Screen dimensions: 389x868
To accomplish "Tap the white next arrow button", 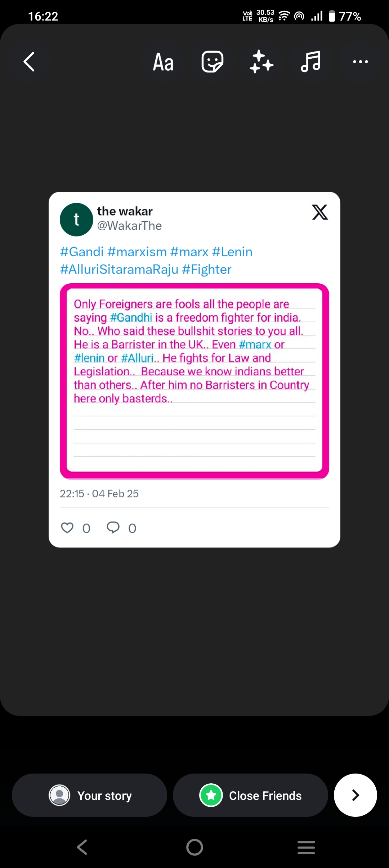I will (x=356, y=795).
